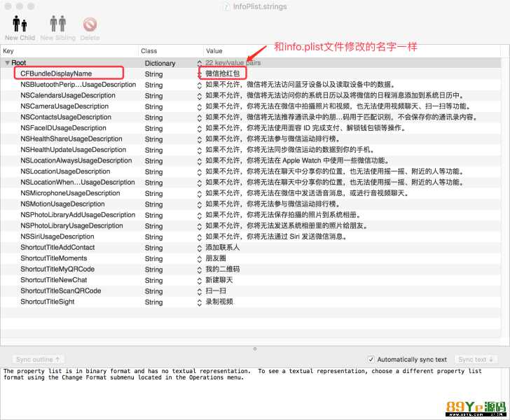This screenshot has height=420, width=510.
Task: Click the New Sibling toolbar icon
Action: click(x=58, y=24)
